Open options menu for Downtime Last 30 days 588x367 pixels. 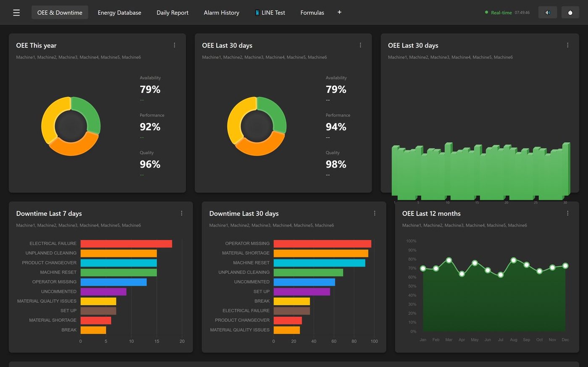point(375,213)
